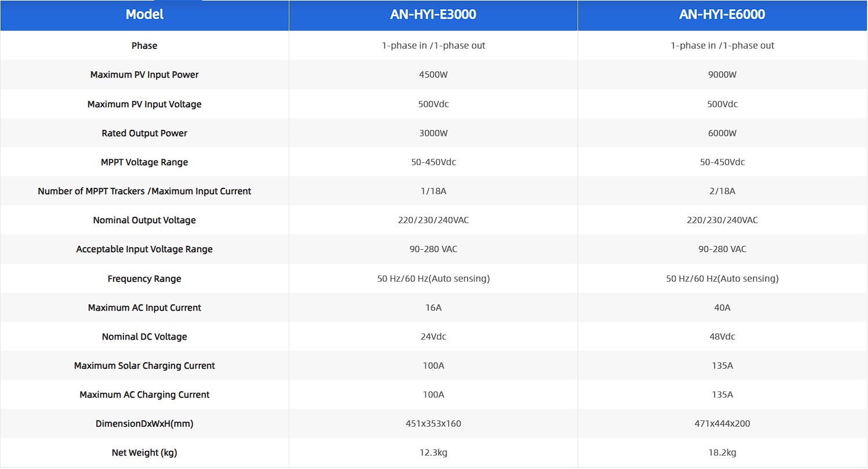Image resolution: width=868 pixels, height=469 pixels.
Task: Click the Maximum AC Input Current label
Action: (x=144, y=308)
